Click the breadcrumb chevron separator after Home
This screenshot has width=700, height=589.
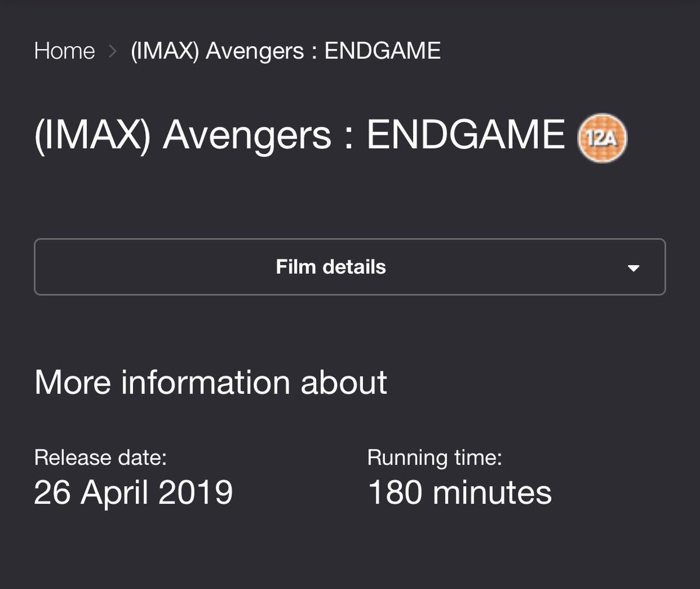tap(113, 51)
